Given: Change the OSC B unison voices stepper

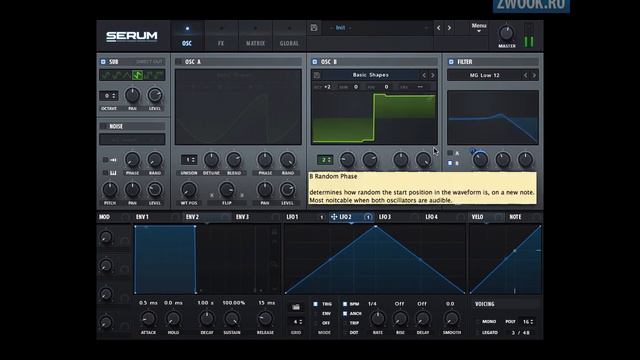Looking at the screenshot, I should pos(325,160).
